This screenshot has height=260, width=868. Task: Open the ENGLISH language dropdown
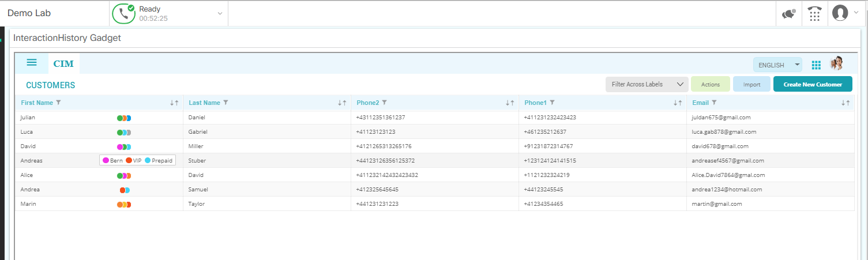pyautogui.click(x=777, y=65)
